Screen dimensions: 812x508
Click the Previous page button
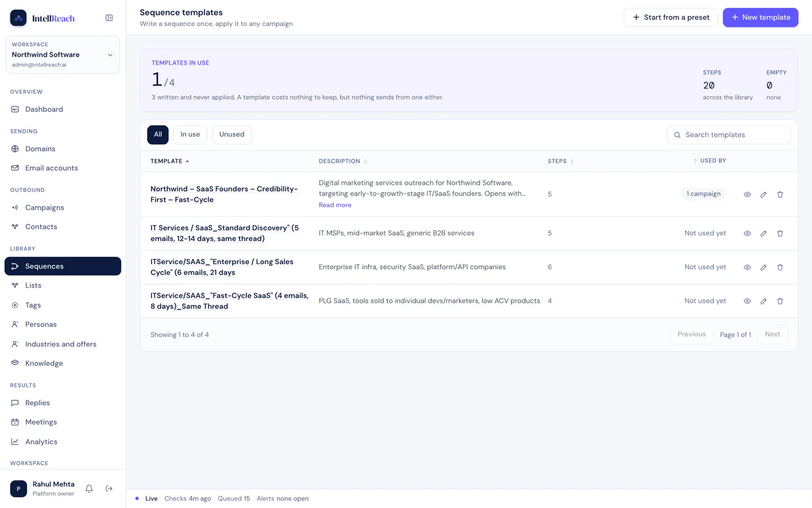pos(692,334)
